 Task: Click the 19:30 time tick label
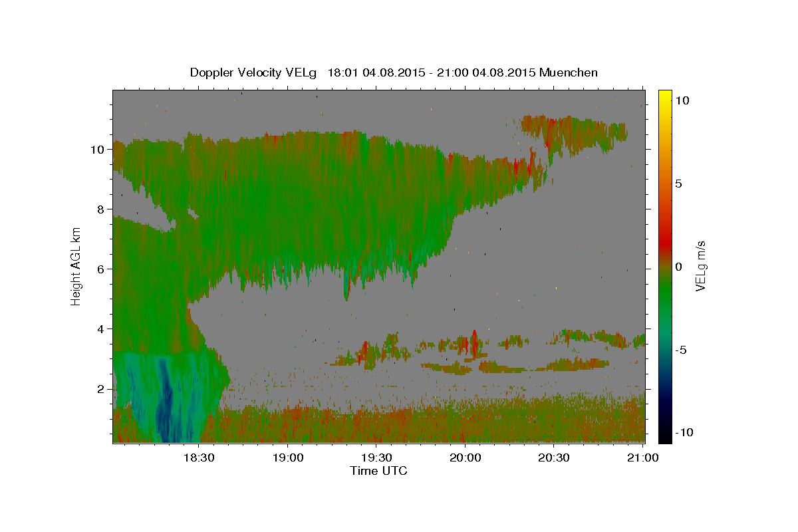(376, 458)
